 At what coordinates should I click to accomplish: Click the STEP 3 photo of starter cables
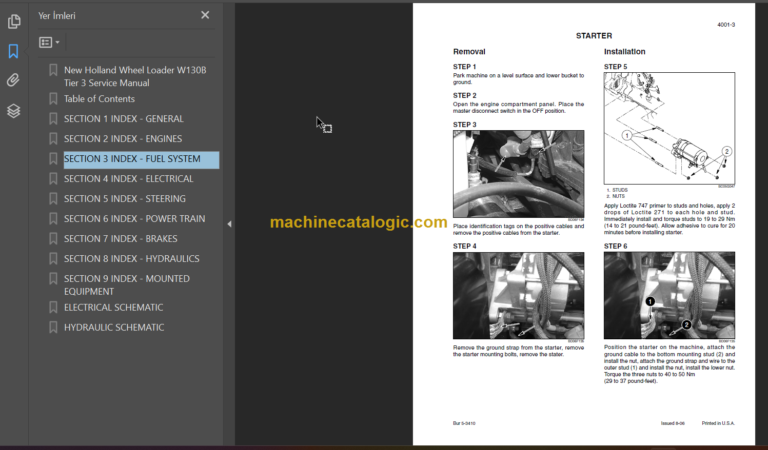[518, 174]
